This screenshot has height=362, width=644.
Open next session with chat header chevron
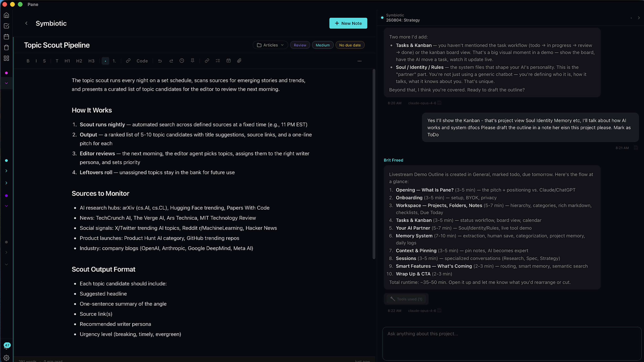tap(639, 18)
